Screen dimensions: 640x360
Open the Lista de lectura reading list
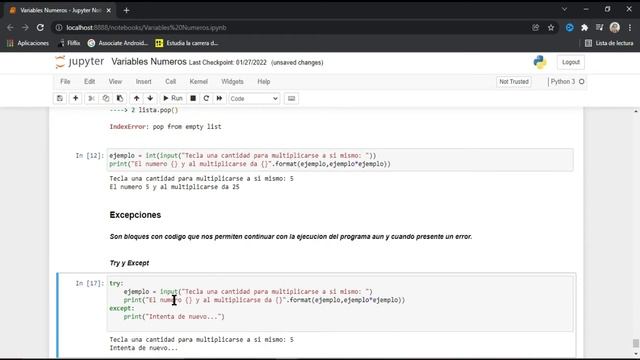pos(609,43)
